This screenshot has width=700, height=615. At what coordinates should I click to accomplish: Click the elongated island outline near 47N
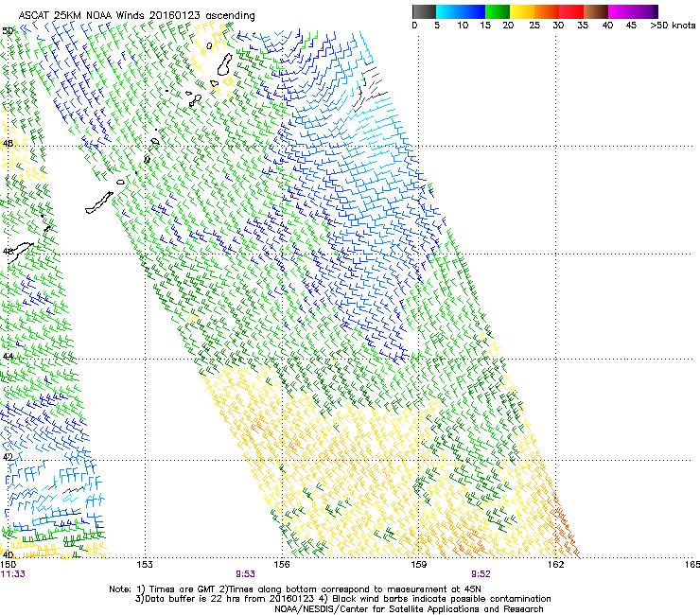click(99, 202)
